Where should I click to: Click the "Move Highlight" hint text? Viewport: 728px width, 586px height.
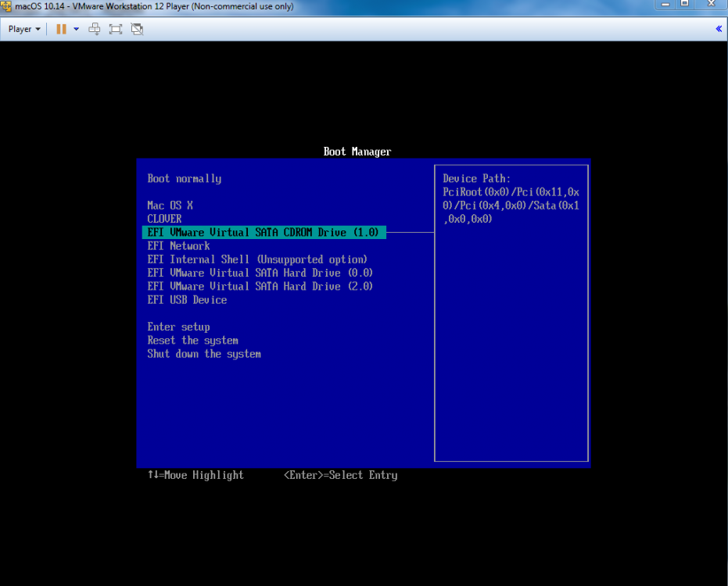204,475
